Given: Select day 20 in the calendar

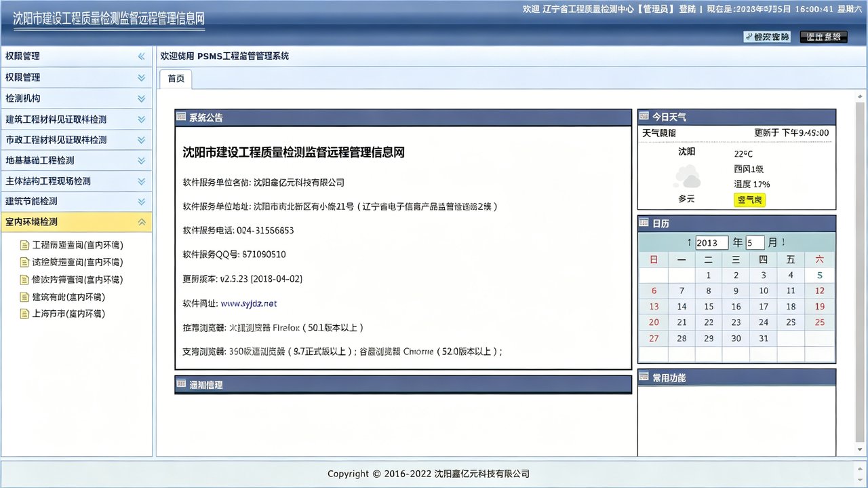Looking at the screenshot, I should pos(654,322).
